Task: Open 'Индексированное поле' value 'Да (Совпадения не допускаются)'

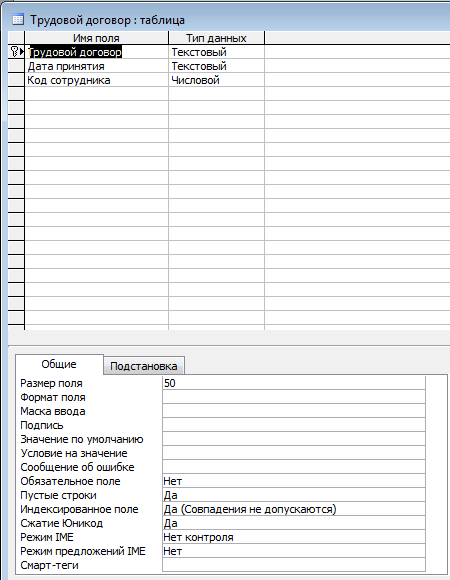Action: point(294,509)
